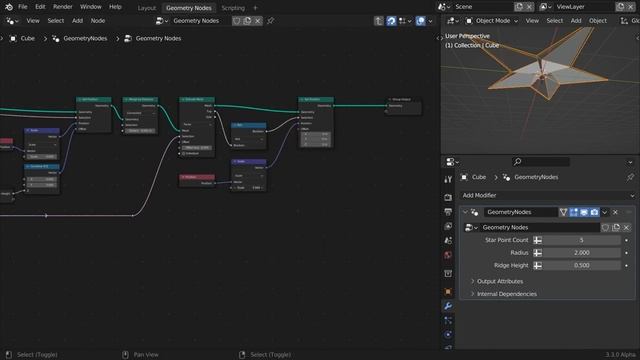Toggle modifier edit mode display
640x360 pixels.
pyautogui.click(x=574, y=212)
